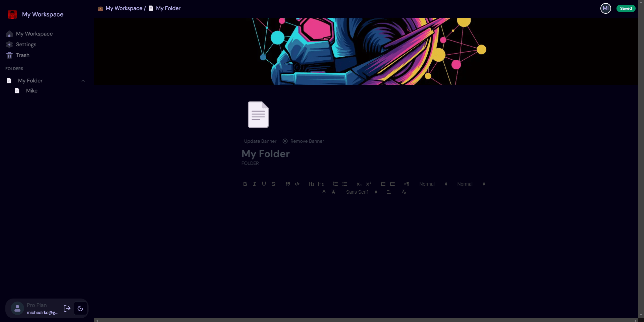Image resolution: width=644 pixels, height=322 pixels.
Task: Open the first Normal size dropdown
Action: (433, 184)
